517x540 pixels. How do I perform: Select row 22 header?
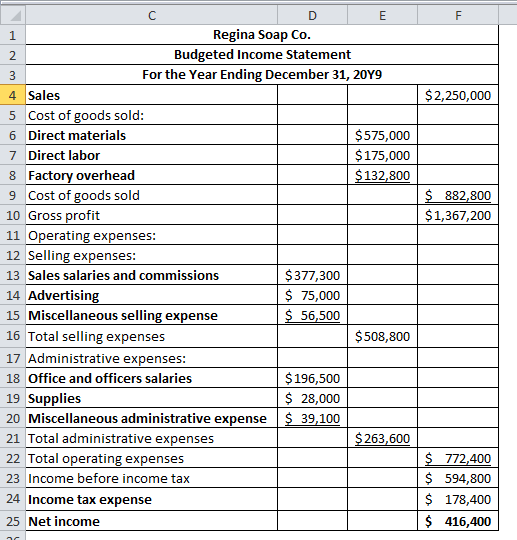click(13, 458)
